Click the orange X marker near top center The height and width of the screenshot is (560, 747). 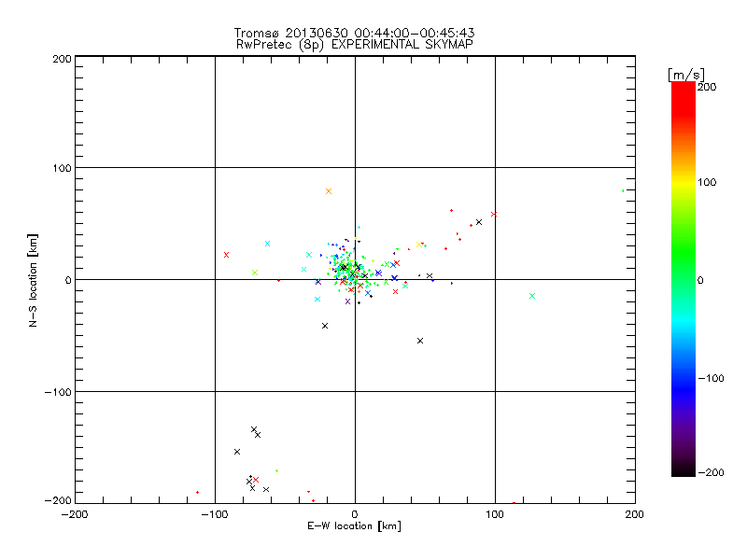pos(329,191)
